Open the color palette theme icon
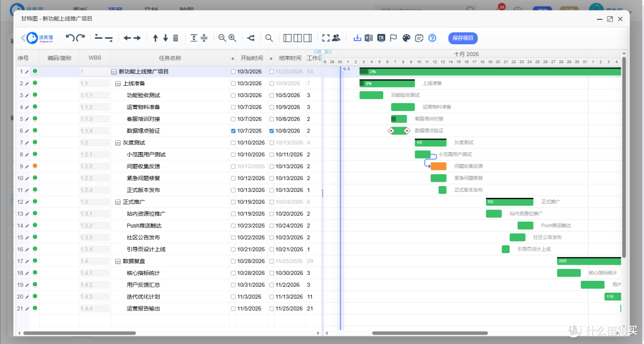644x344 pixels. (406, 38)
